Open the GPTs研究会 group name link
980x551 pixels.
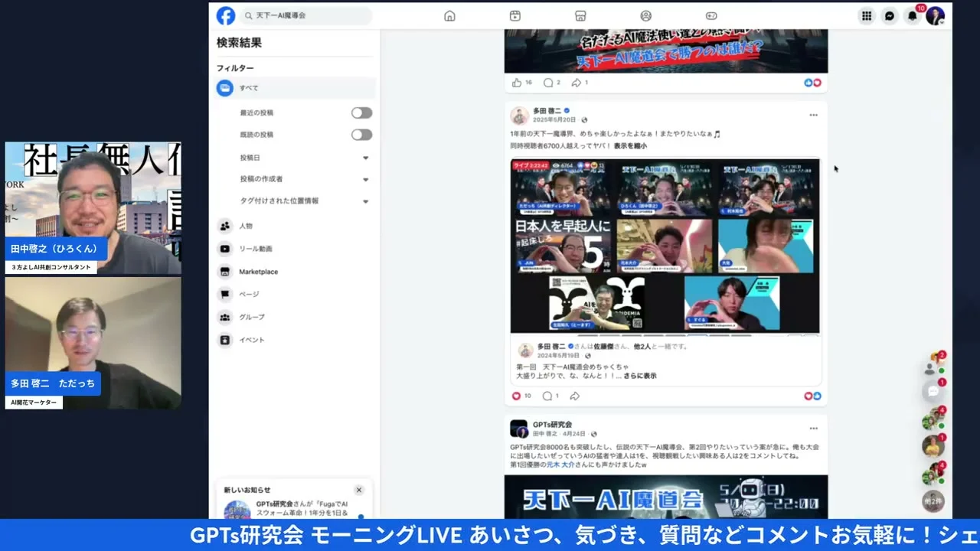553,424
